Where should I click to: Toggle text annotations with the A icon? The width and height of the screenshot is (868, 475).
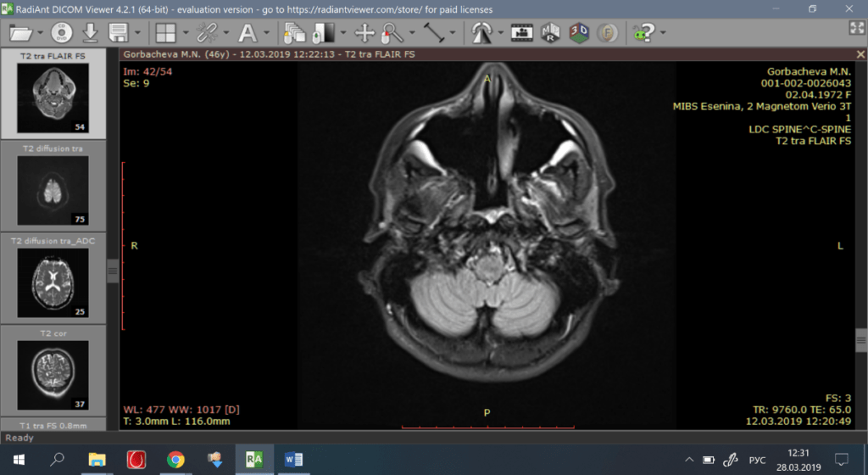click(x=247, y=33)
